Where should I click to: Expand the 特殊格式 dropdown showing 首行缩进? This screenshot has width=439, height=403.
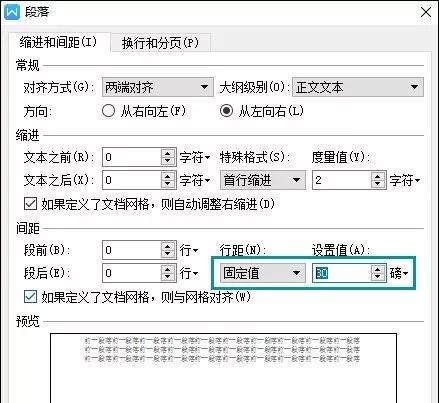(x=263, y=180)
